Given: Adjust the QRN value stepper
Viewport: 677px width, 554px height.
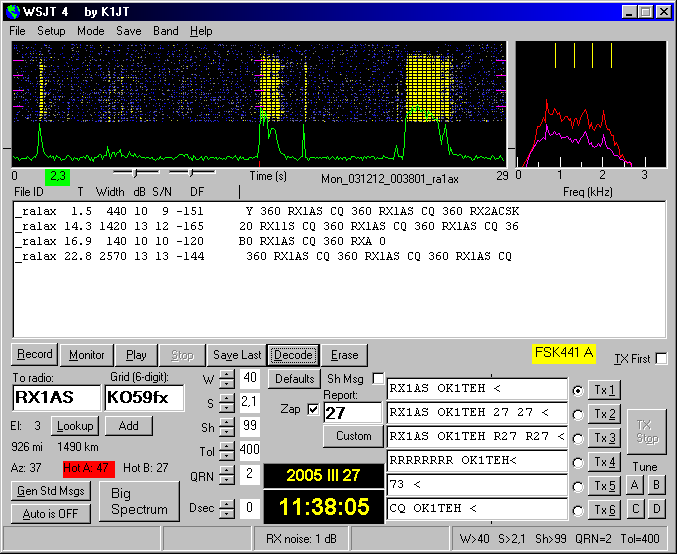Looking at the screenshot, I should (x=227, y=475).
